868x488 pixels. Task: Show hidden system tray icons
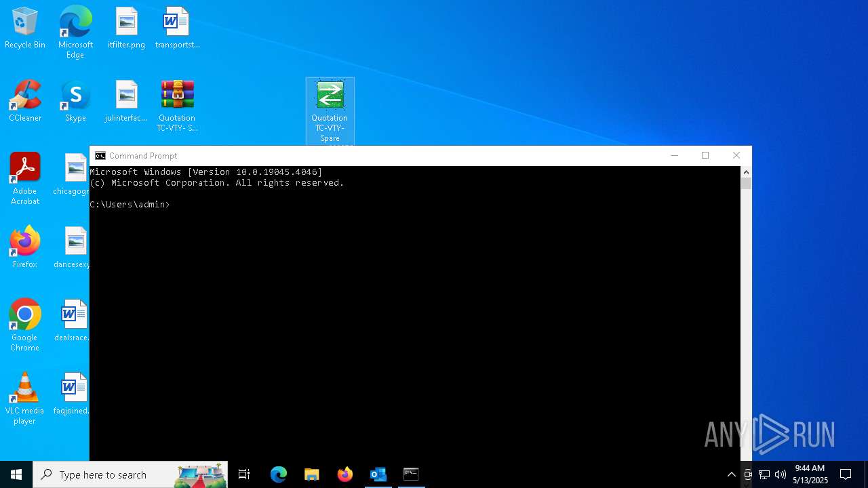(731, 474)
